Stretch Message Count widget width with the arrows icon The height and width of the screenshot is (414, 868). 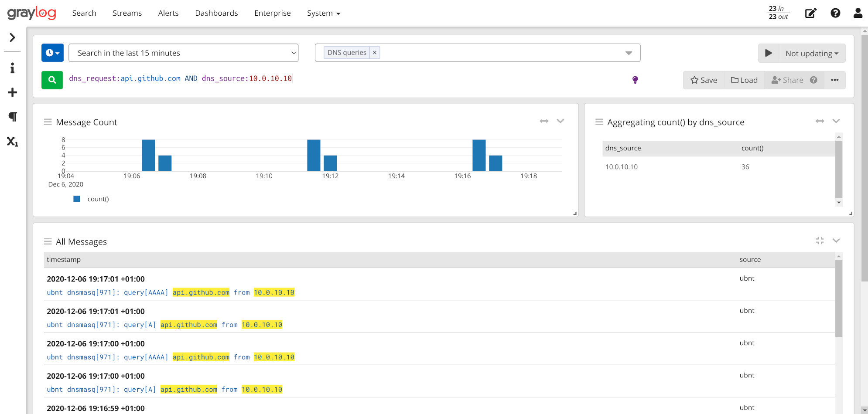tap(544, 121)
